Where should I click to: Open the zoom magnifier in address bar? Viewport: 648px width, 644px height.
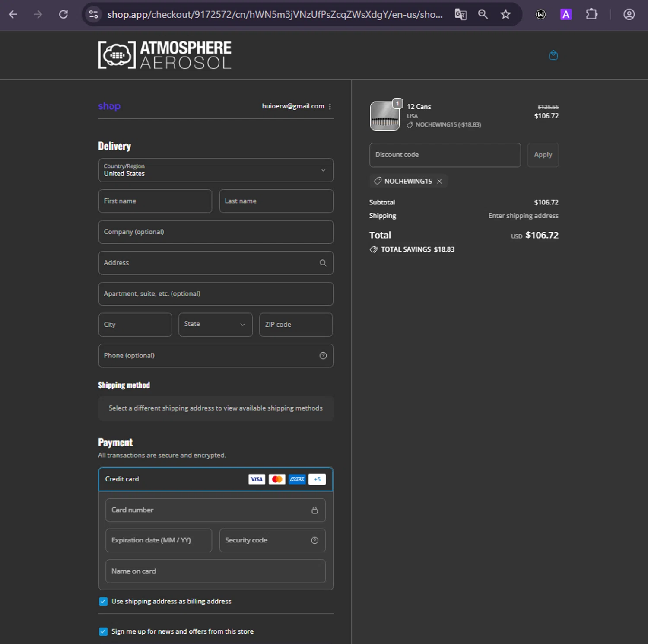click(483, 14)
